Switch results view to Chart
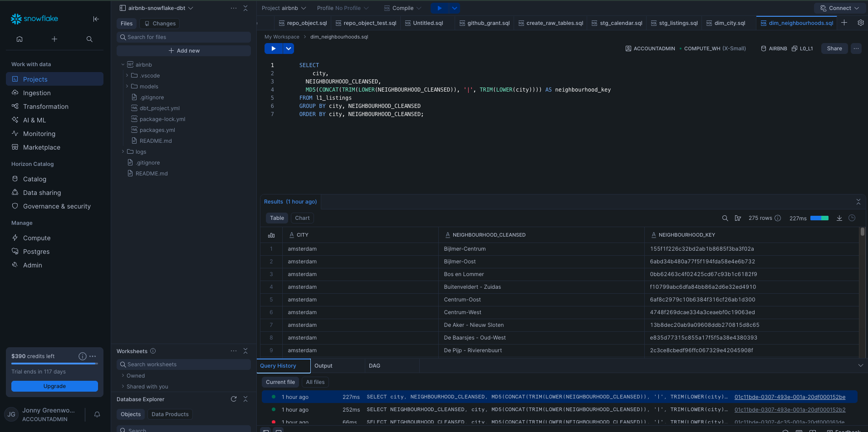868x432 pixels. (x=302, y=218)
